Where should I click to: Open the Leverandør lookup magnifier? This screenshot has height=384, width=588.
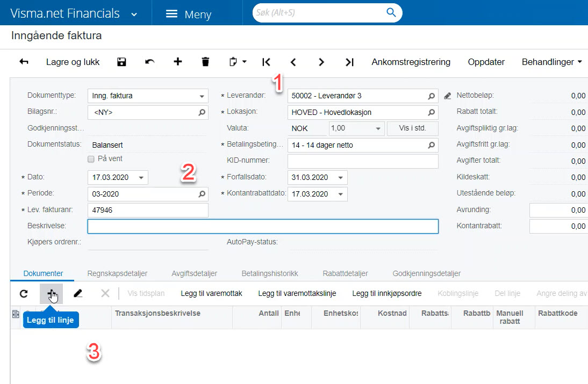(x=431, y=96)
